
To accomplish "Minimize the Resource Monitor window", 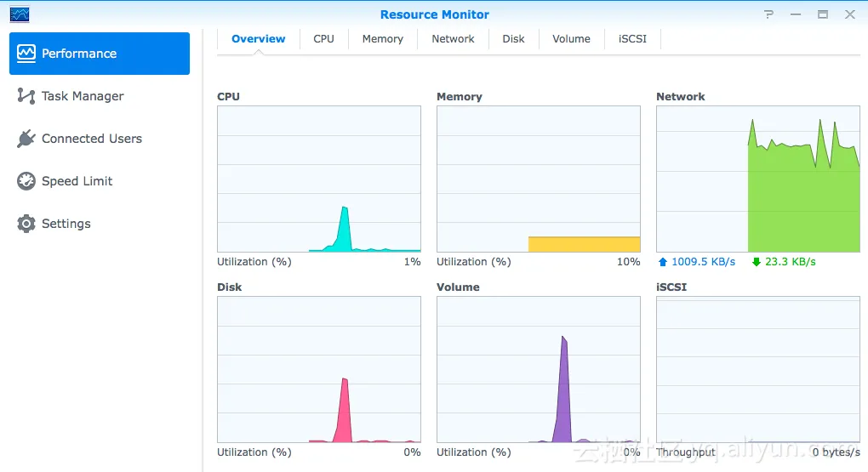I will click(x=796, y=14).
